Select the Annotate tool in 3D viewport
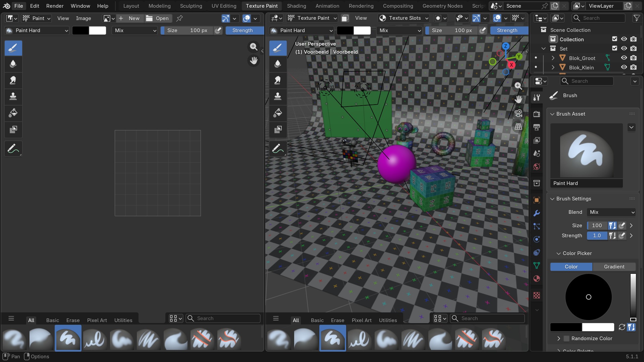Viewport: 644px width, 362px height. (x=278, y=148)
